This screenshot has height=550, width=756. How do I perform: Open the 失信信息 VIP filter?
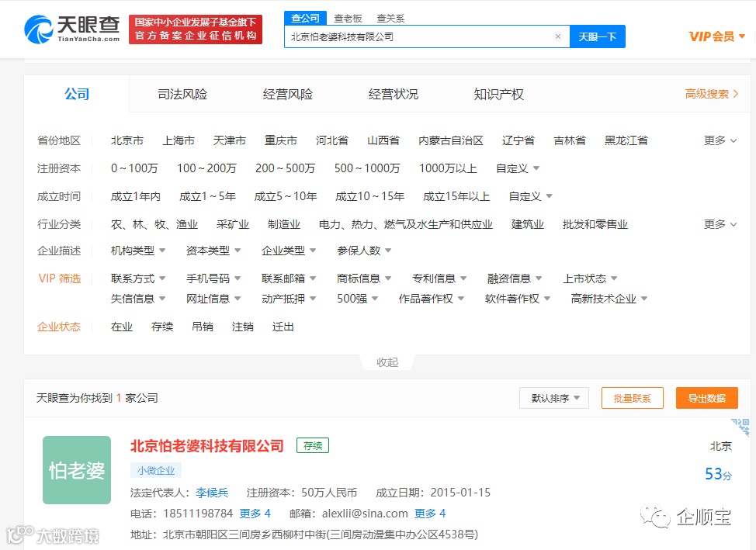[x=138, y=299]
